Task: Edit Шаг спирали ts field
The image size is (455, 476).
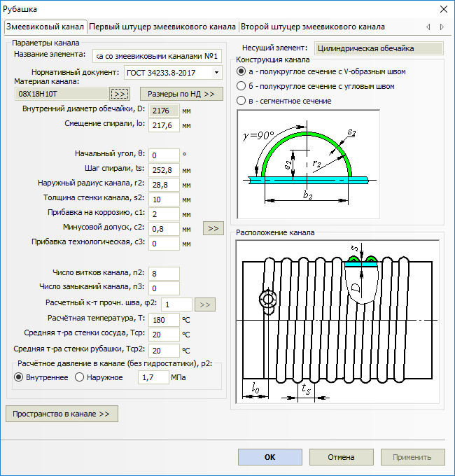Action: click(164, 170)
